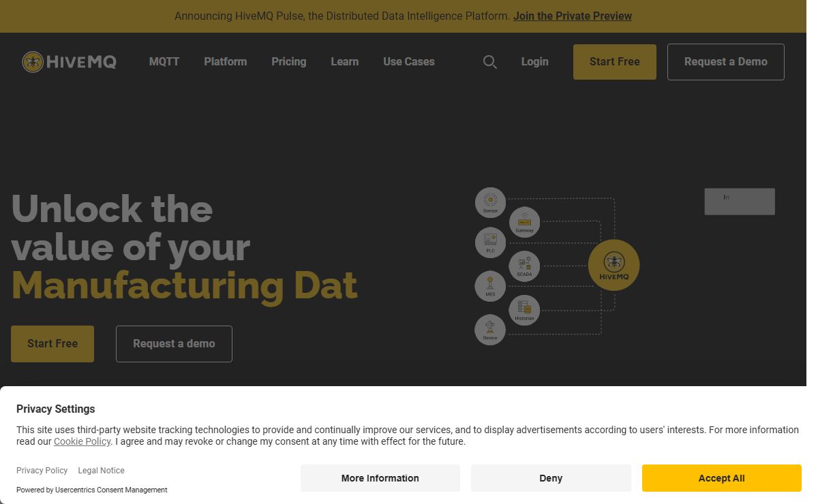This screenshot has height=504, width=818.
Task: Open the Privacy Policy link
Action: click(42, 471)
